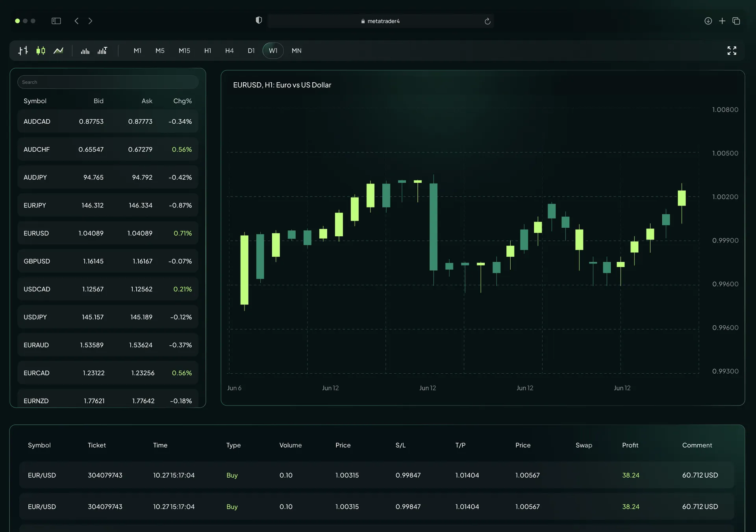Switch to the line chart view
The width and height of the screenshot is (756, 532).
click(x=58, y=50)
